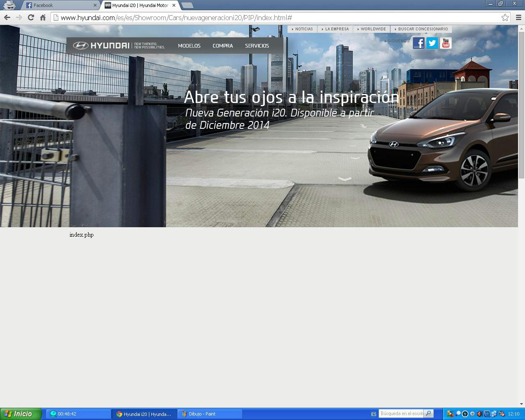The height and width of the screenshot is (420, 525).
Task: Close the Hyundai i20 tab
Action: [x=174, y=5]
